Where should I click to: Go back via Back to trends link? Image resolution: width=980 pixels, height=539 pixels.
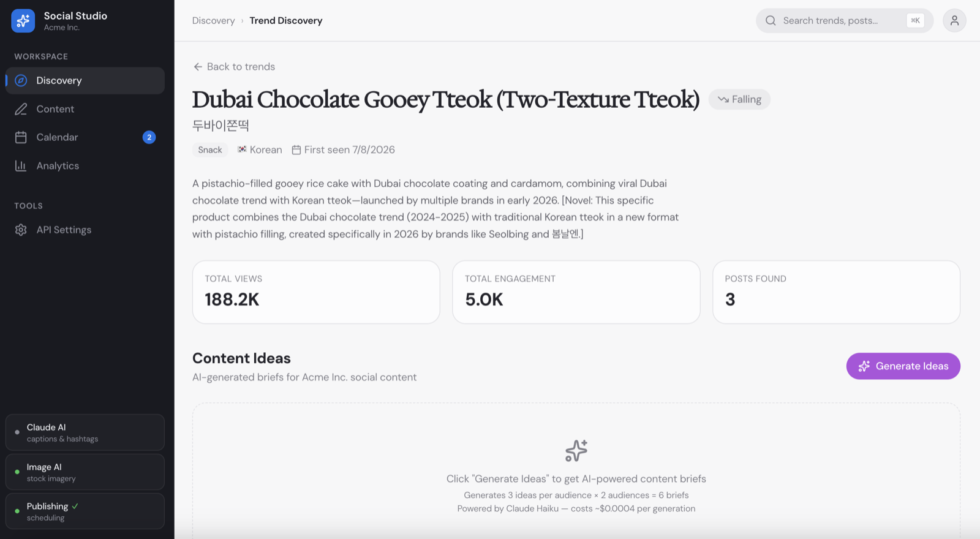(x=234, y=67)
